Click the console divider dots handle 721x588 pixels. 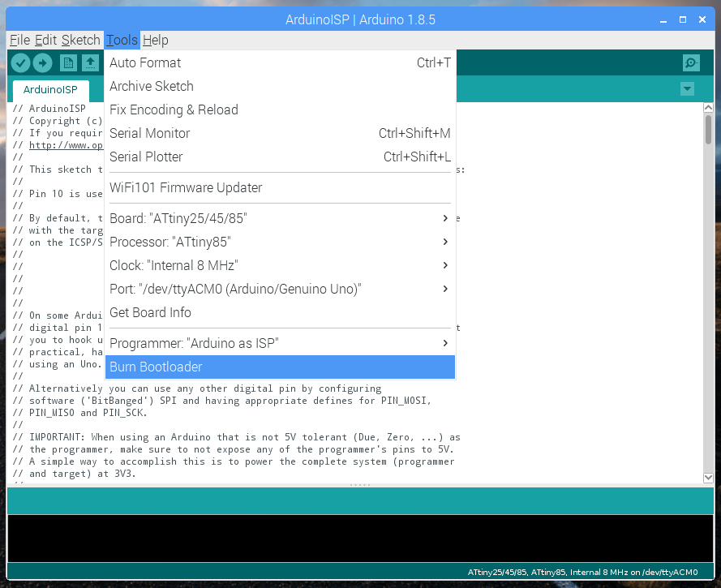(x=360, y=485)
